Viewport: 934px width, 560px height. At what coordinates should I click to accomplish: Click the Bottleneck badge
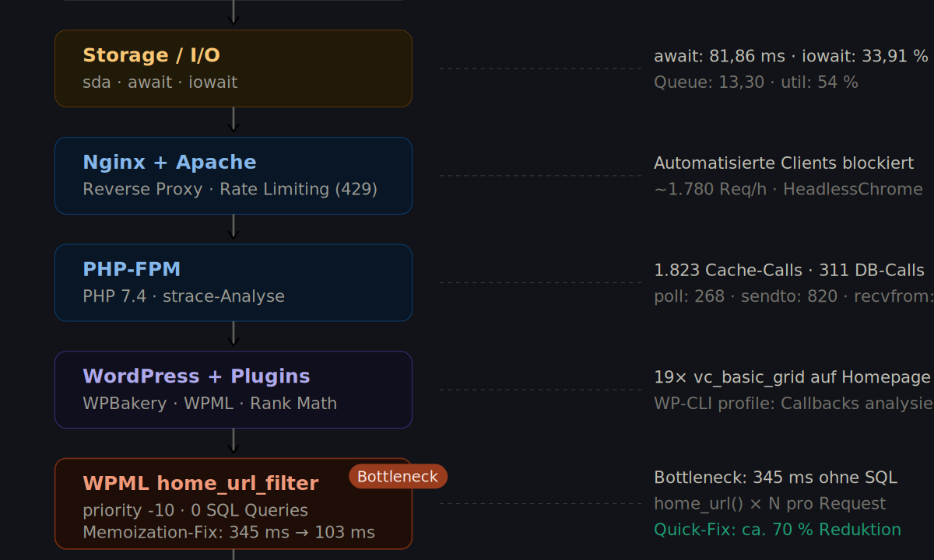pos(398,477)
